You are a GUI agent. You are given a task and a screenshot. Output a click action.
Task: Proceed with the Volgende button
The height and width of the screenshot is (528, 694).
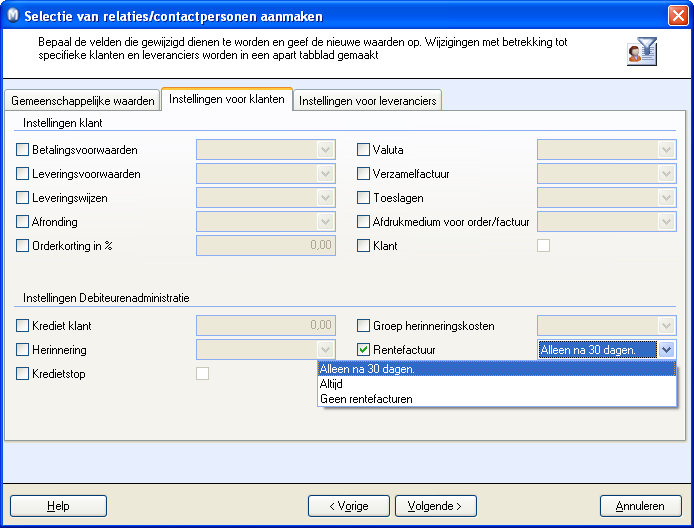point(436,506)
